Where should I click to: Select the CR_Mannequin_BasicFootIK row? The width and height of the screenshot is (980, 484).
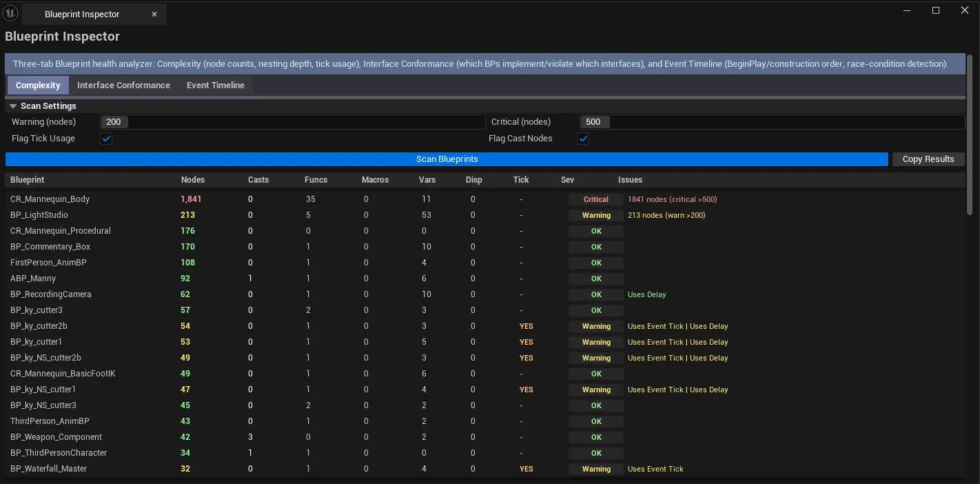tap(485, 374)
